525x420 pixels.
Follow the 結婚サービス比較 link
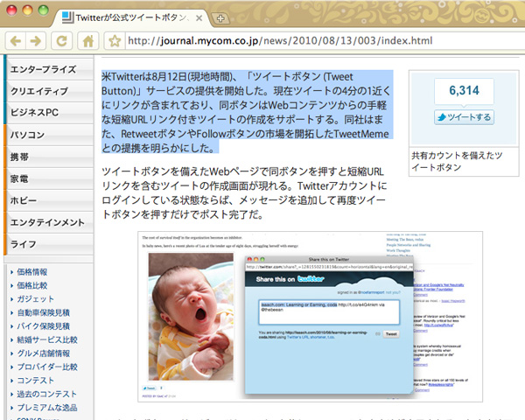click(x=47, y=339)
